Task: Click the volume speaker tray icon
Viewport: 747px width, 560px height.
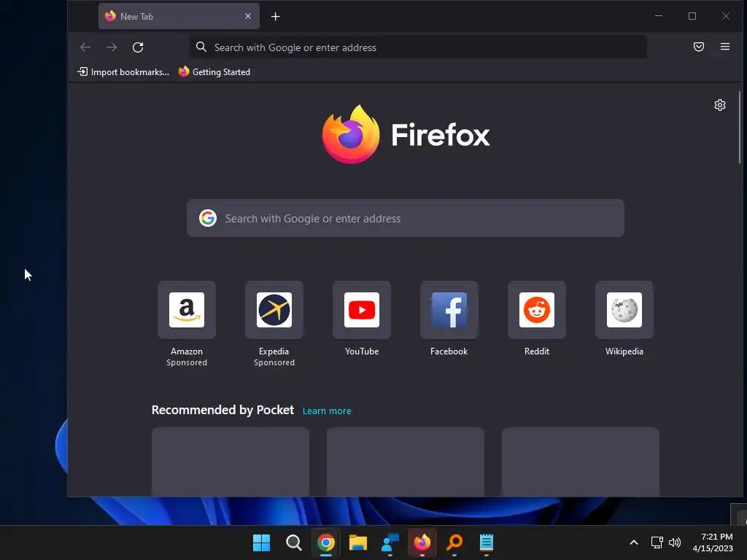Action: 675,542
